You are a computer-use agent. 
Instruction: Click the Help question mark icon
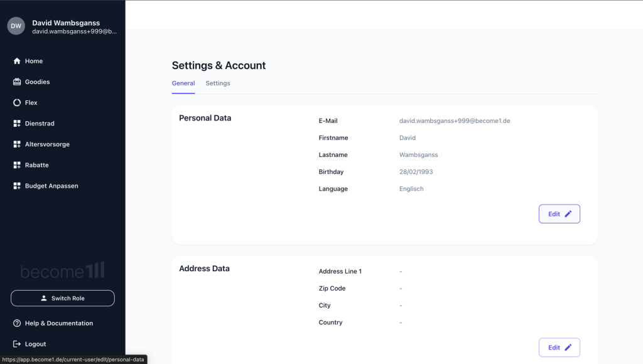(x=17, y=323)
